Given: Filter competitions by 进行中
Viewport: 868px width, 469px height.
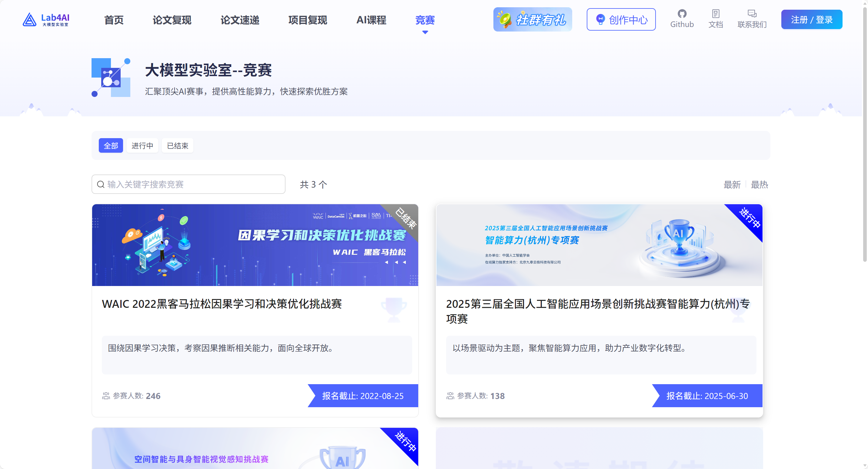Looking at the screenshot, I should (142, 145).
